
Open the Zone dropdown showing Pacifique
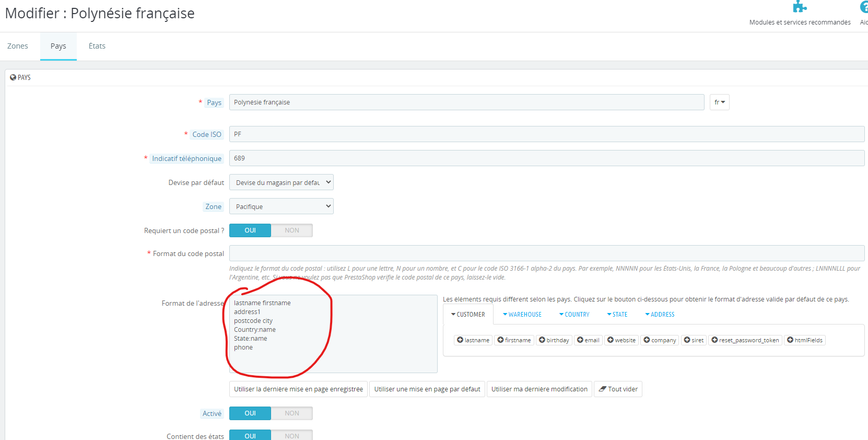(281, 206)
